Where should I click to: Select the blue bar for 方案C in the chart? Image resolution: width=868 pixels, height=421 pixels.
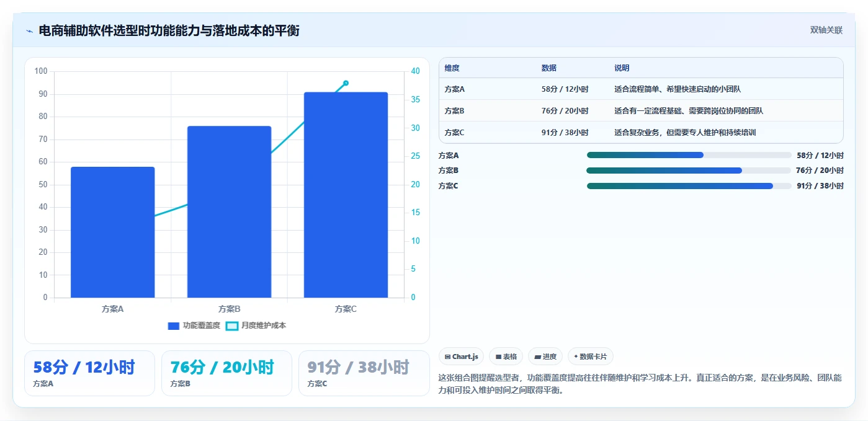point(346,195)
